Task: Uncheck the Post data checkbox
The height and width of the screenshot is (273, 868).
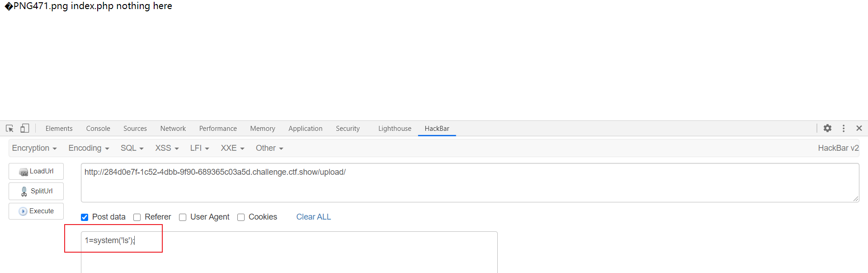Action: [85, 217]
